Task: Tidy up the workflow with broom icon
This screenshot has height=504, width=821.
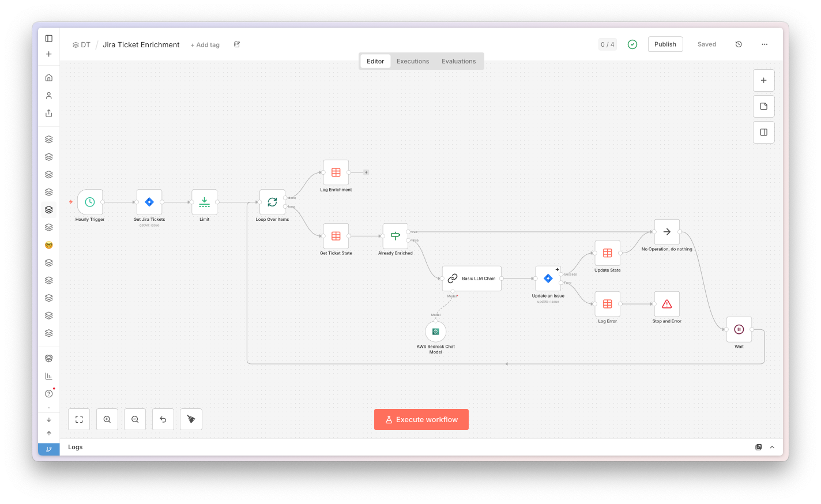Action: [191, 419]
